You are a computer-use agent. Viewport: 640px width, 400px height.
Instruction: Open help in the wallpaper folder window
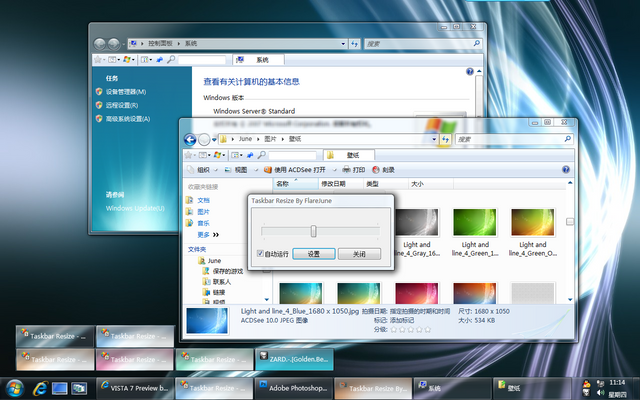click(566, 169)
